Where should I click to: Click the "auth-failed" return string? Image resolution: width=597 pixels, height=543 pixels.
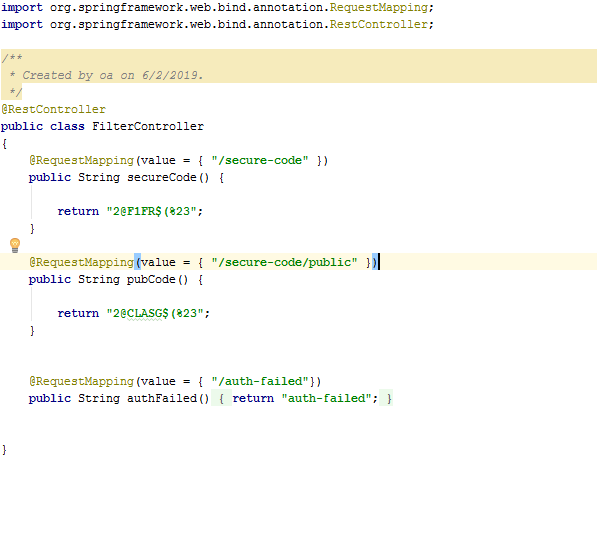(x=326, y=398)
